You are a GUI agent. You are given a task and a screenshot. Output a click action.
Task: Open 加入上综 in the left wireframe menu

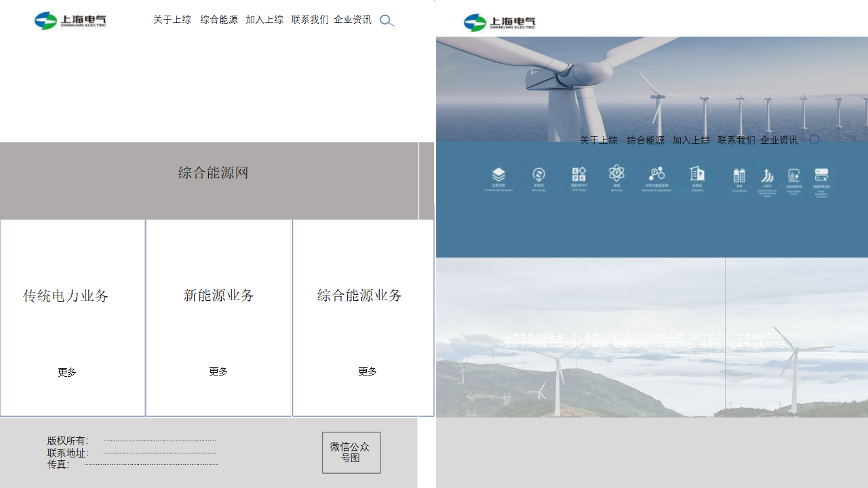click(x=264, y=20)
